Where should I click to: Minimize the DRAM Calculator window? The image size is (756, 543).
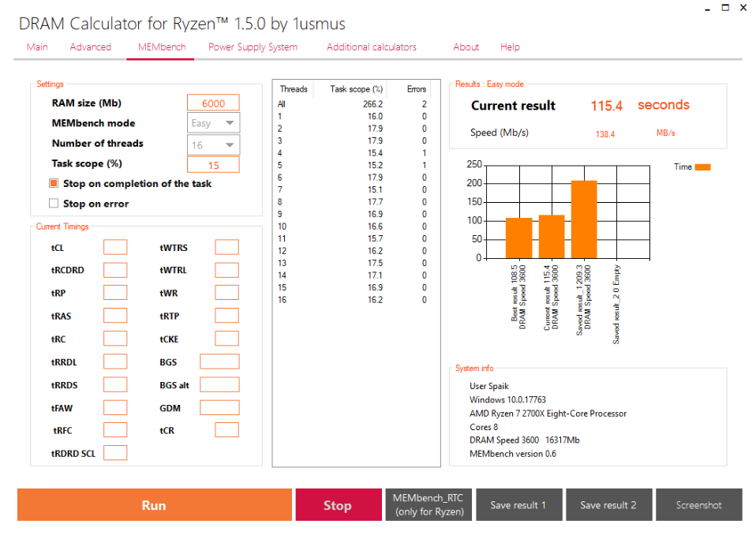(707, 8)
